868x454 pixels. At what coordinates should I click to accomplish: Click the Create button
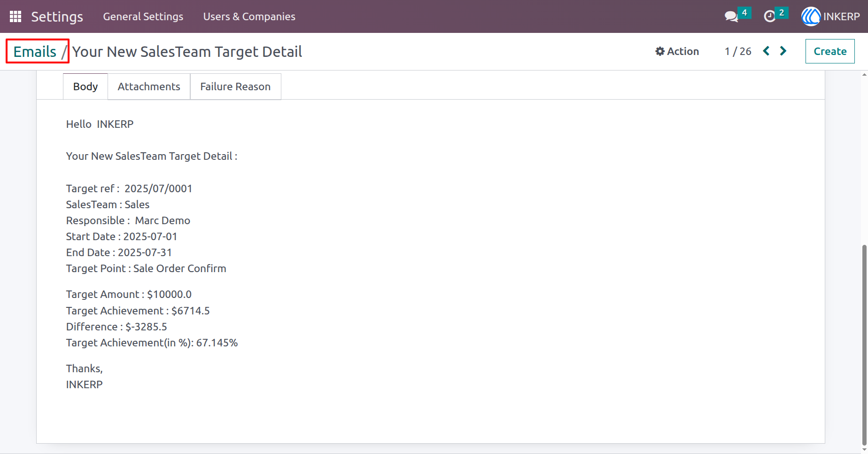pyautogui.click(x=830, y=51)
